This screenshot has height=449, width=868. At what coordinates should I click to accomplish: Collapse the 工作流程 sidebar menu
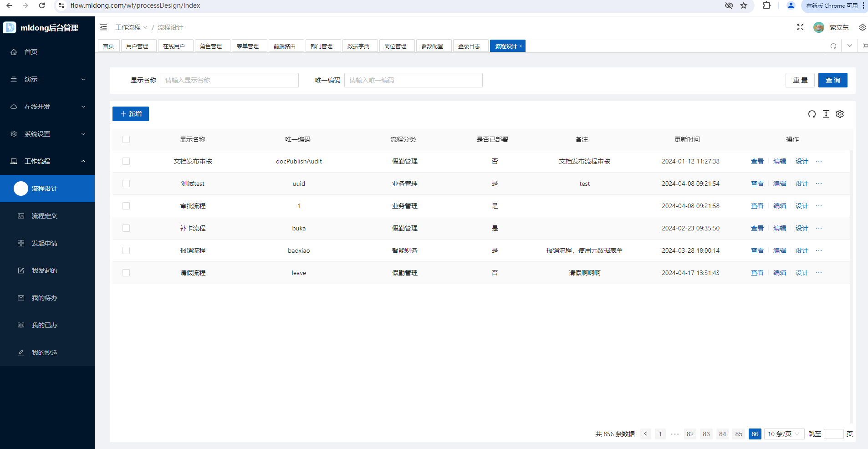point(47,161)
